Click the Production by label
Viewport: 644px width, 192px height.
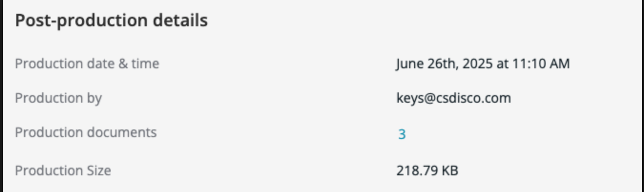point(58,98)
